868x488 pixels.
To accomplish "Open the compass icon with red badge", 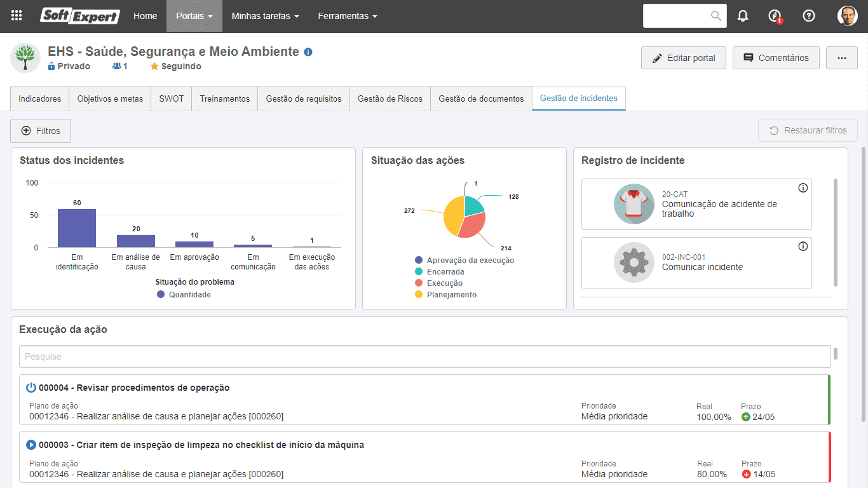I will coord(775,17).
